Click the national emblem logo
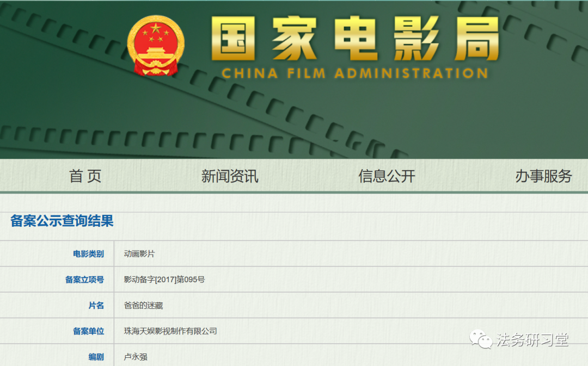 click(x=156, y=45)
